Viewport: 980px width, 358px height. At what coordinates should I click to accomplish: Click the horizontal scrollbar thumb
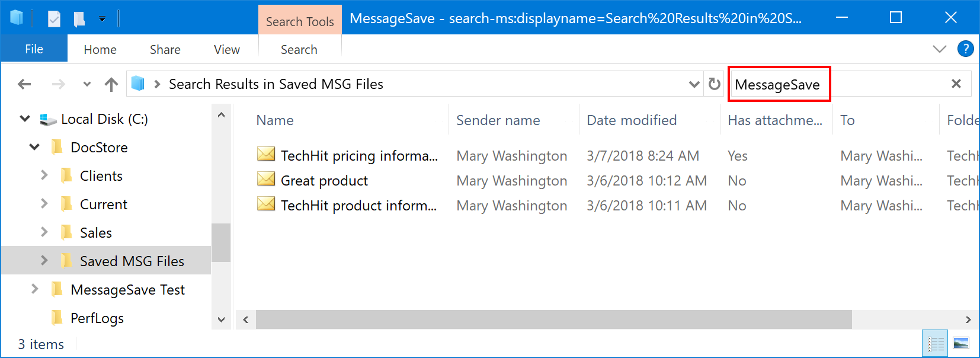tap(554, 319)
